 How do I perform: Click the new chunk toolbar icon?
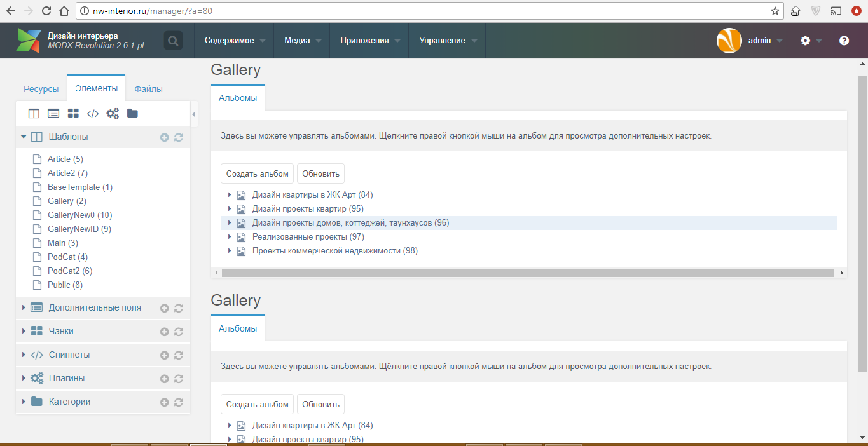coord(73,114)
